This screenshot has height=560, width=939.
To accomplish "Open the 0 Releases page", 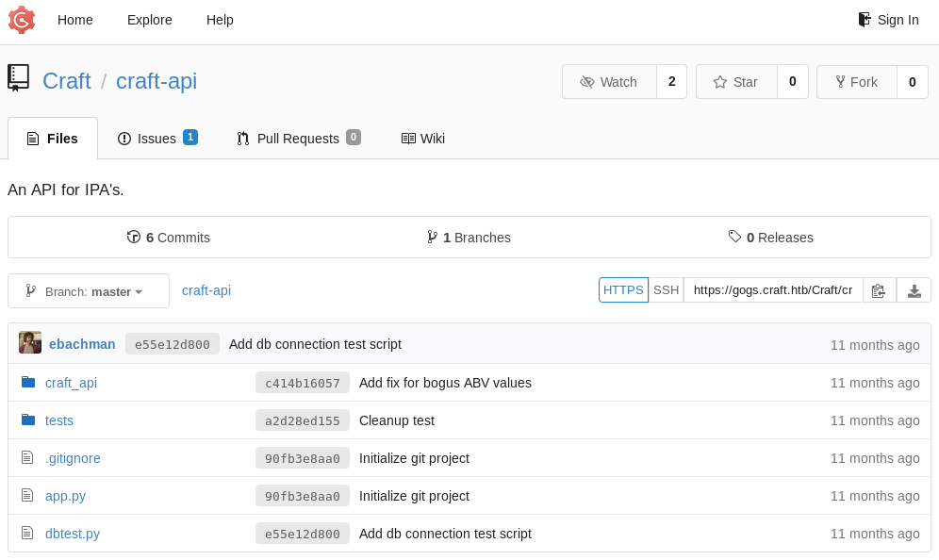I will 771,238.
